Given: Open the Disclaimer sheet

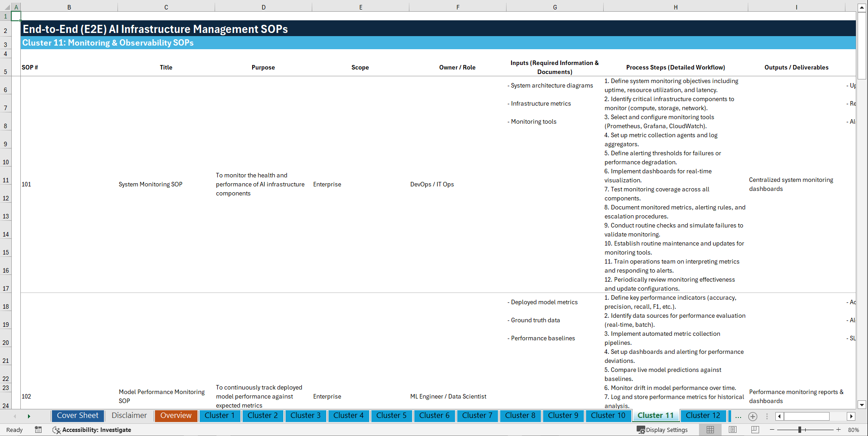Looking at the screenshot, I should 129,416.
